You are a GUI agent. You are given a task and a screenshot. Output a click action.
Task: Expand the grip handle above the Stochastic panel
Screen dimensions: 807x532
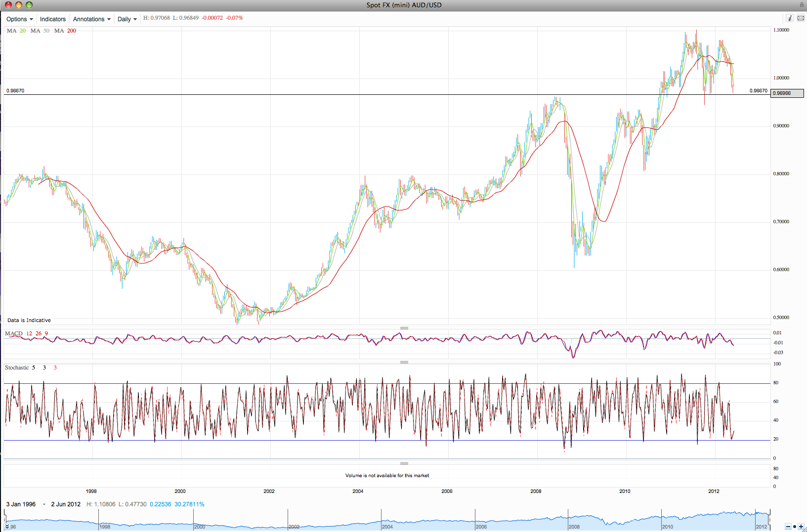click(404, 362)
